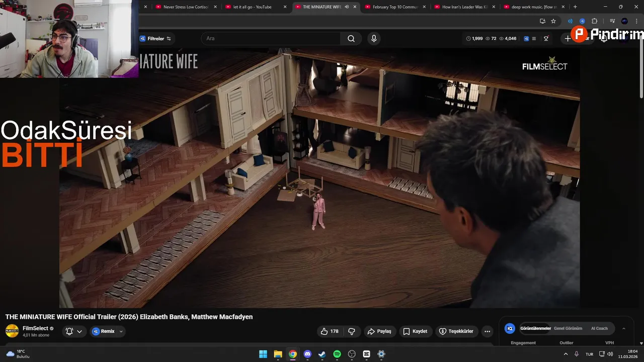
Task: Open Discord from the taskbar
Action: (x=307, y=354)
